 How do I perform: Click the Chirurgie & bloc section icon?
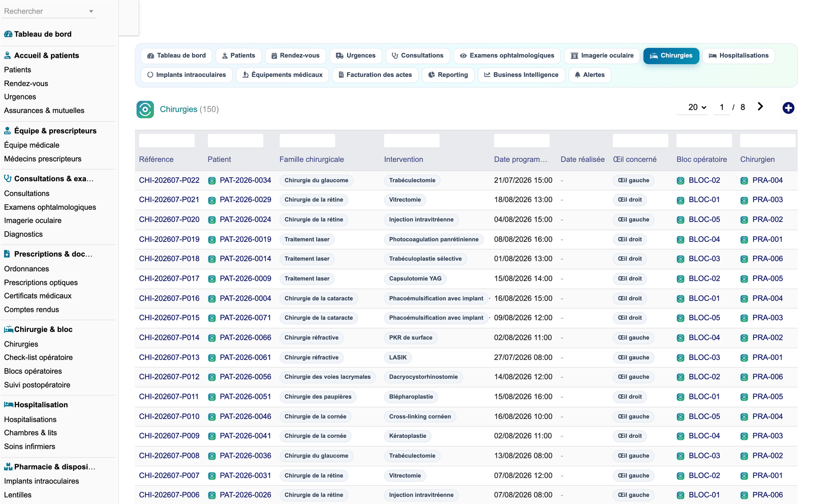coord(8,329)
